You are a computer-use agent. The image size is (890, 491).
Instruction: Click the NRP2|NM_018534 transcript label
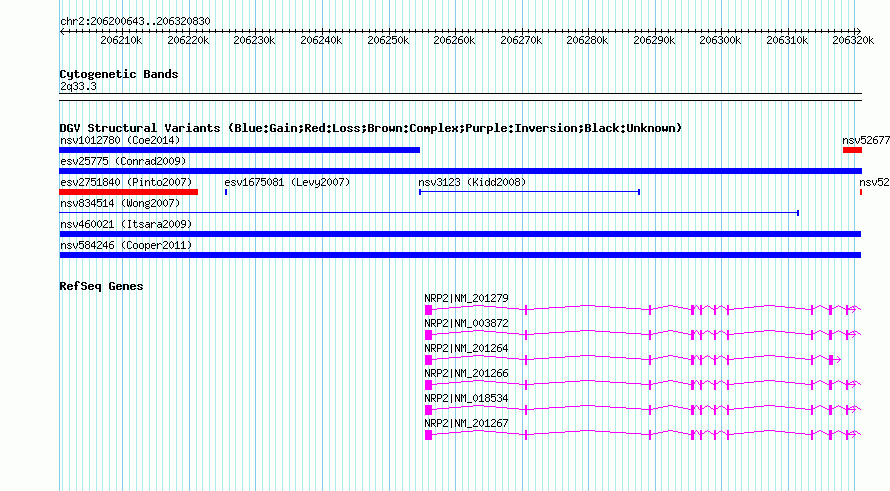click(x=467, y=398)
